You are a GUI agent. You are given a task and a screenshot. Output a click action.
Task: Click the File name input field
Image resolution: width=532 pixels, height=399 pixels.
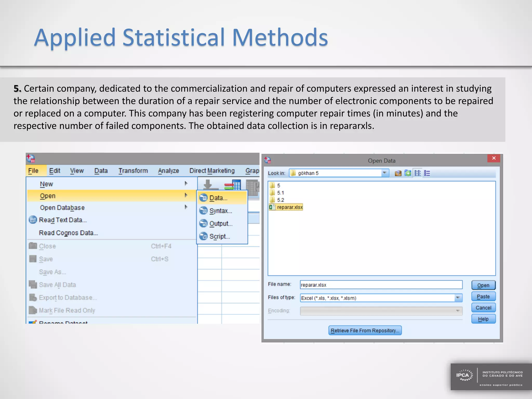click(x=381, y=285)
